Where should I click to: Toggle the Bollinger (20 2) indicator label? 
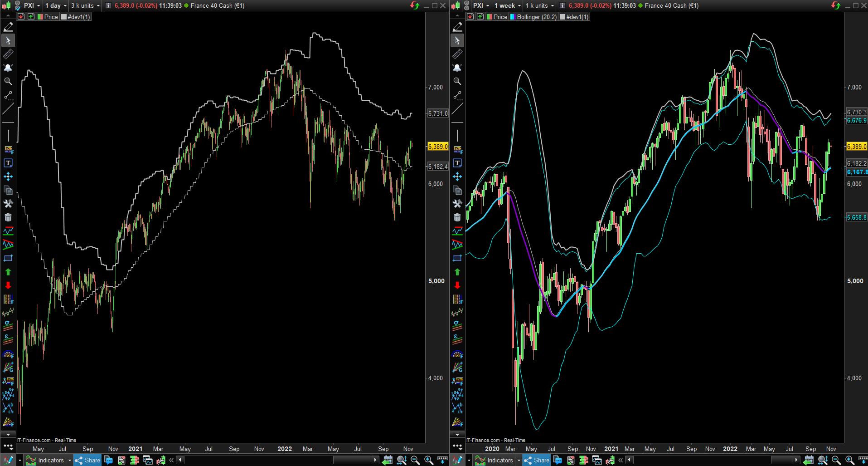pos(533,17)
